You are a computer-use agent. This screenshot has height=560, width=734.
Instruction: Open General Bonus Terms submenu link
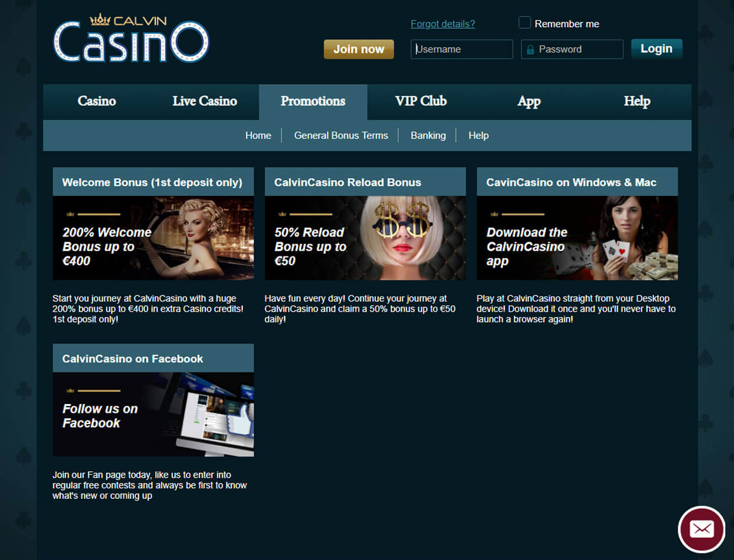pos(341,135)
